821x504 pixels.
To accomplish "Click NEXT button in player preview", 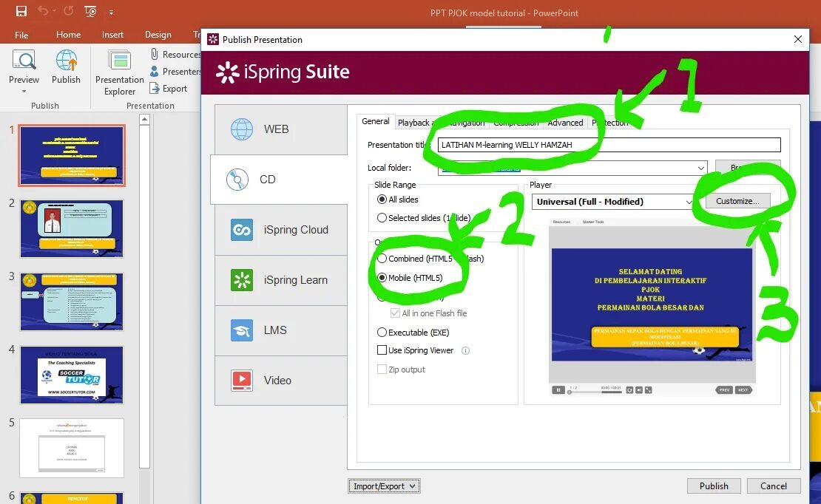I will 743,390.
